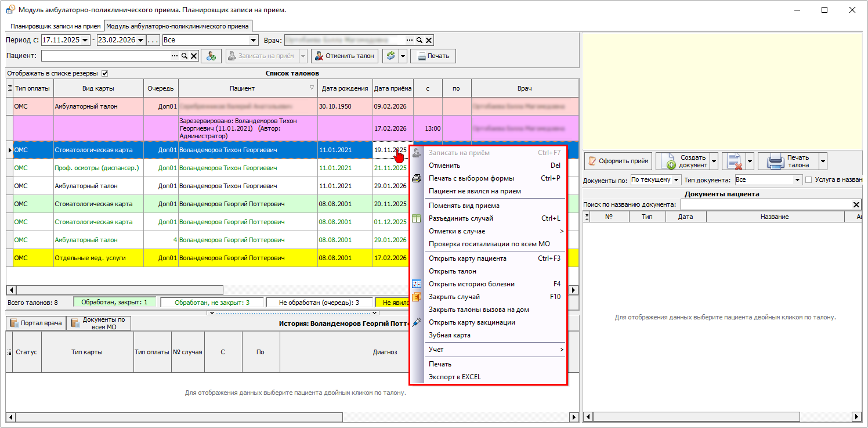Image resolution: width=868 pixels, height=428 pixels.
Task: Click the patient search magnifier icon
Action: (185, 56)
